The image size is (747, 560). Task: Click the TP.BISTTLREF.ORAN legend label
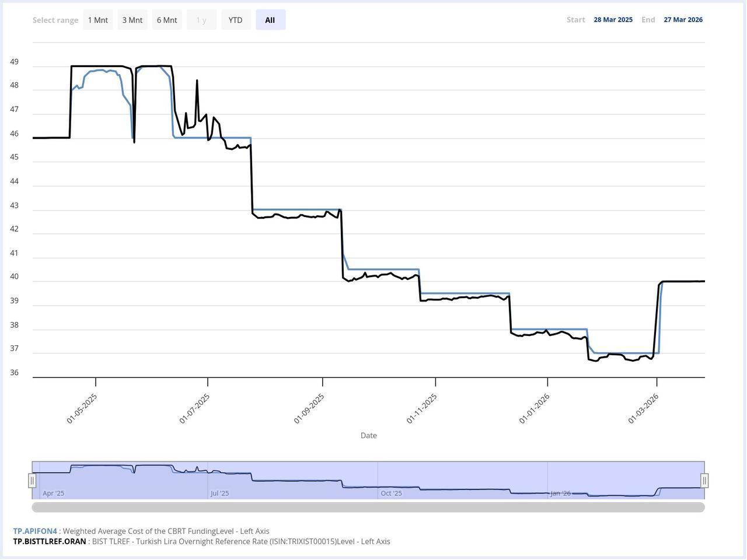(50, 541)
